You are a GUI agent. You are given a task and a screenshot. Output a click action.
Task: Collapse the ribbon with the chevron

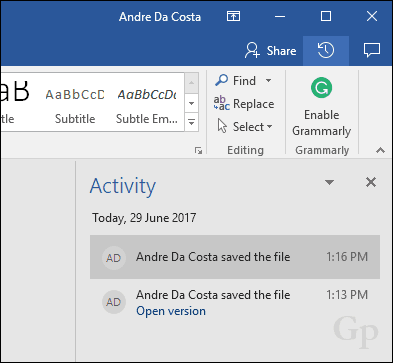click(380, 150)
